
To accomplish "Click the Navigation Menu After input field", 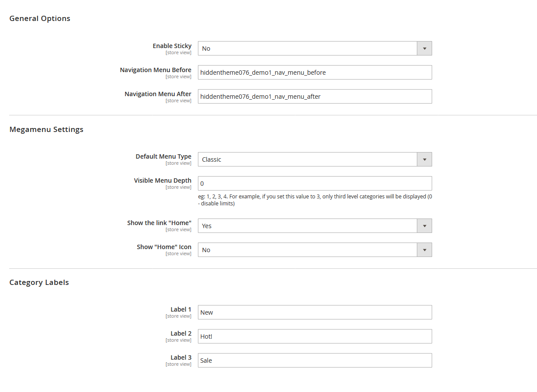I will coord(315,96).
